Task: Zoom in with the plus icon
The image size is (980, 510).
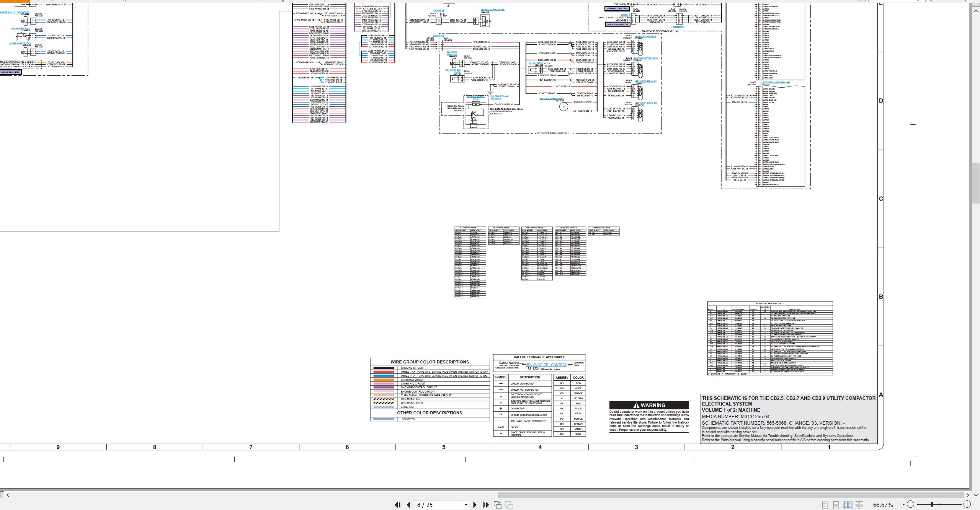Action: [967, 504]
